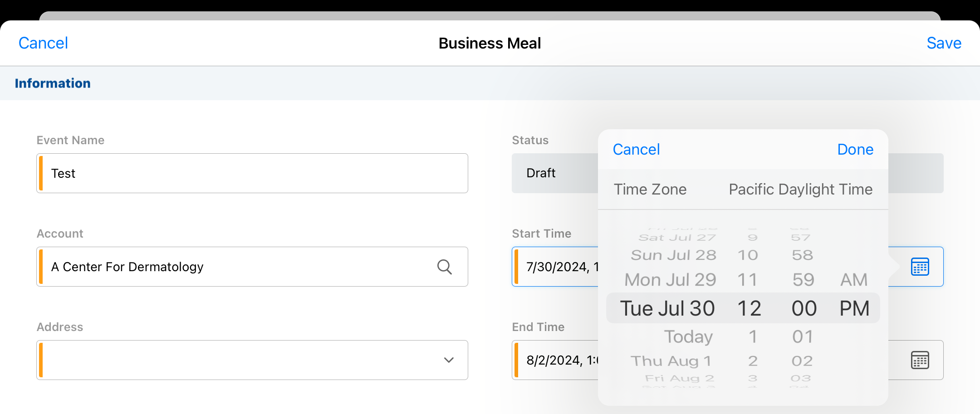Screen dimensions: 980x414
Task: Choose AM in the picker wheel
Action: tap(854, 280)
